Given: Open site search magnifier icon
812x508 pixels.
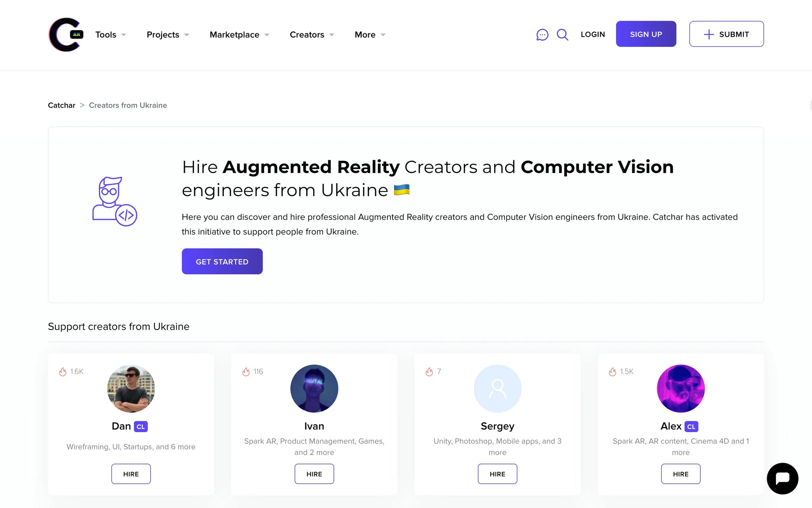Looking at the screenshot, I should pos(562,35).
